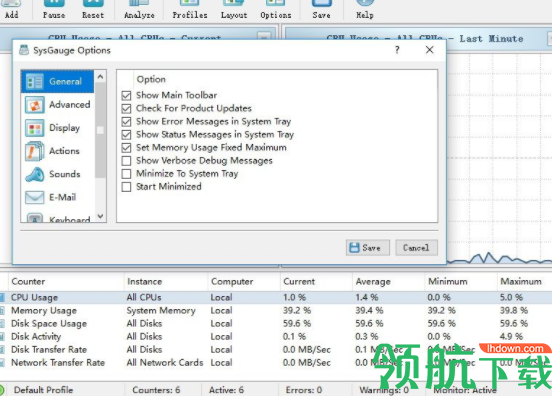The width and height of the screenshot is (552, 396).
Task: Click the dialog help question mark
Action: click(x=397, y=50)
